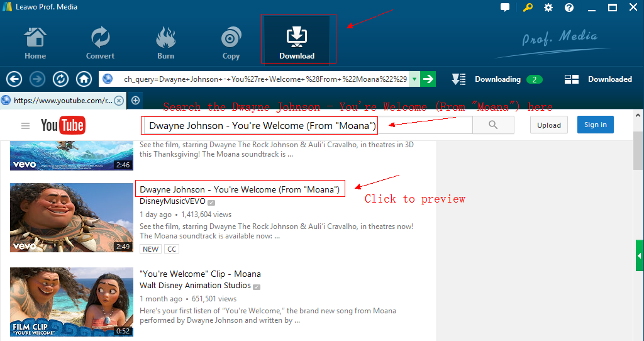644x341 pixels.
Task: Click the URL address field
Action: pyautogui.click(x=261, y=79)
